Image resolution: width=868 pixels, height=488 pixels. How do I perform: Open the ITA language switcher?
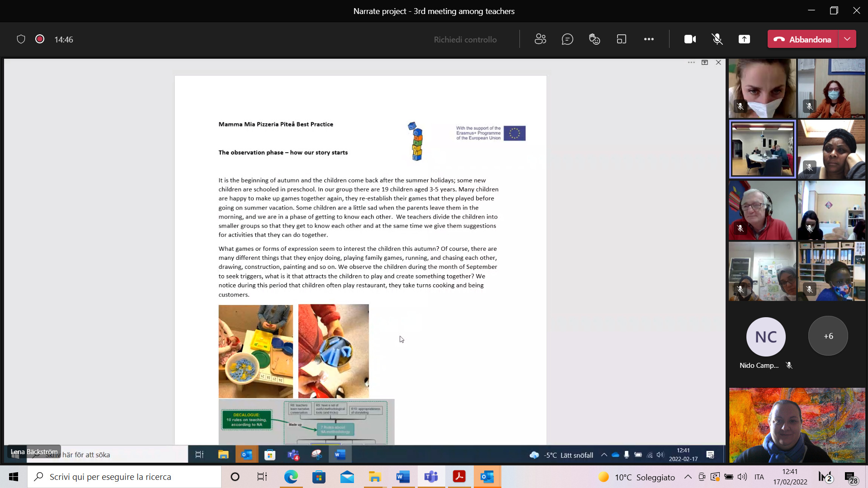coord(759,477)
